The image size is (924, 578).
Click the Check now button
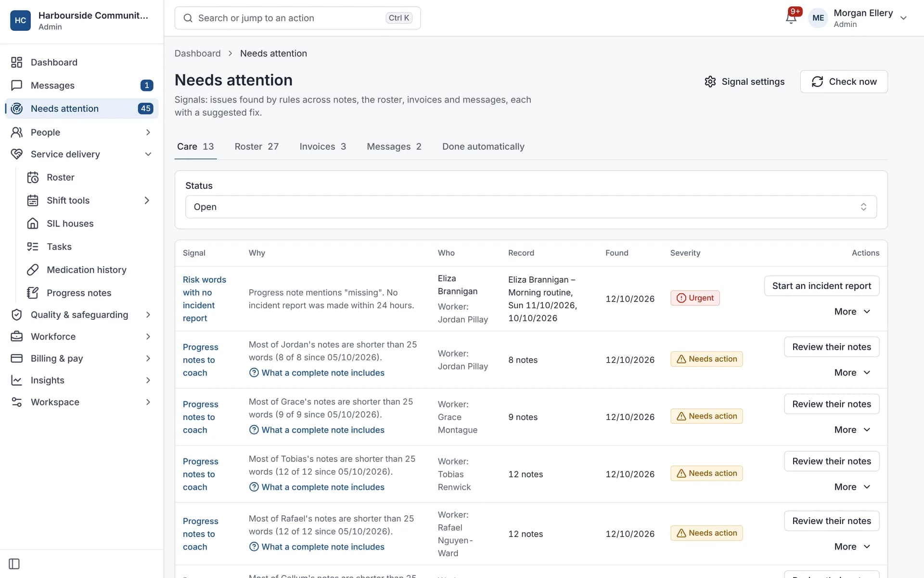844,81
